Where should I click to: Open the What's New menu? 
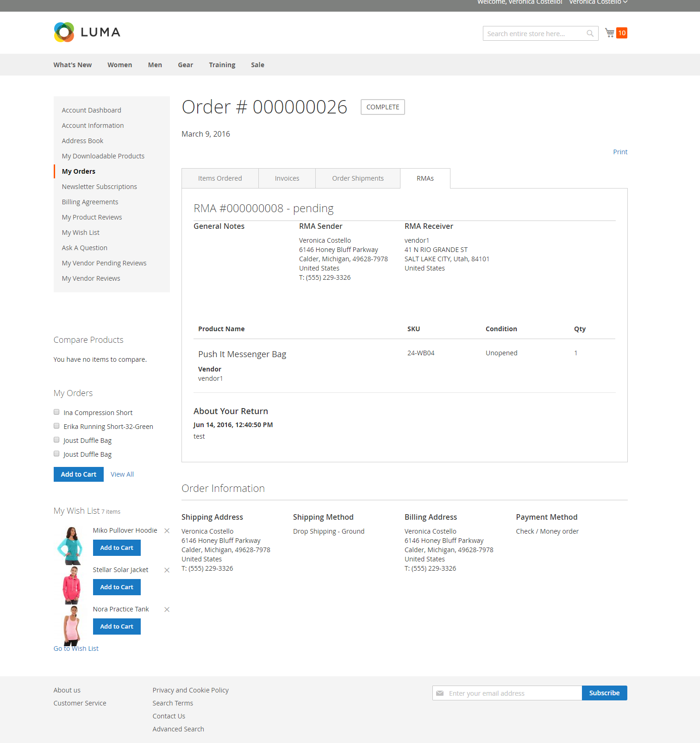pos(73,65)
